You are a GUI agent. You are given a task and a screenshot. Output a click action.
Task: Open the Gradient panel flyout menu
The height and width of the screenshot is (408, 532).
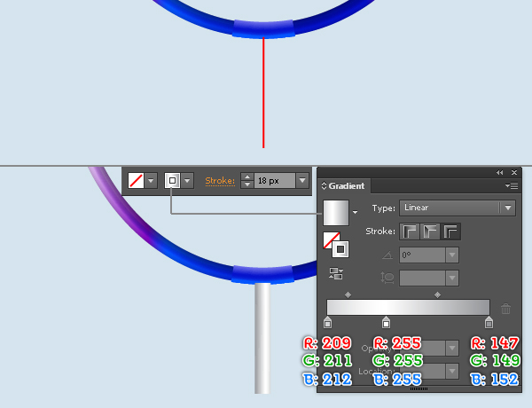coord(512,185)
